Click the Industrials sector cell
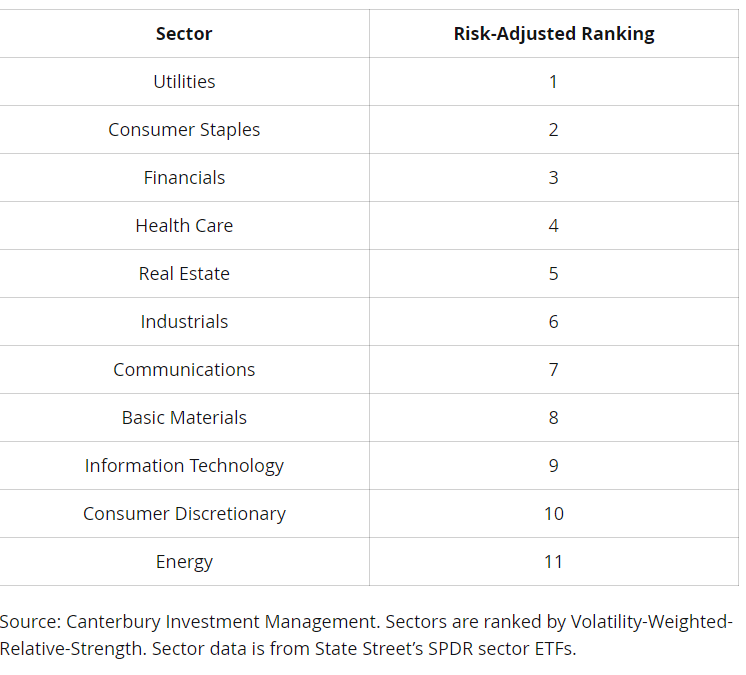The width and height of the screenshot is (746, 675). [184, 322]
